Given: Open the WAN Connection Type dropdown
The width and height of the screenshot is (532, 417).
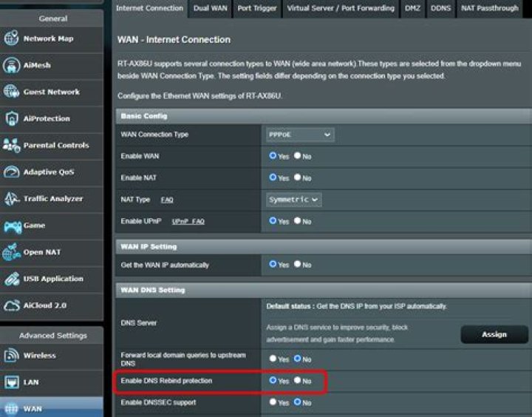Looking at the screenshot, I should point(300,135).
